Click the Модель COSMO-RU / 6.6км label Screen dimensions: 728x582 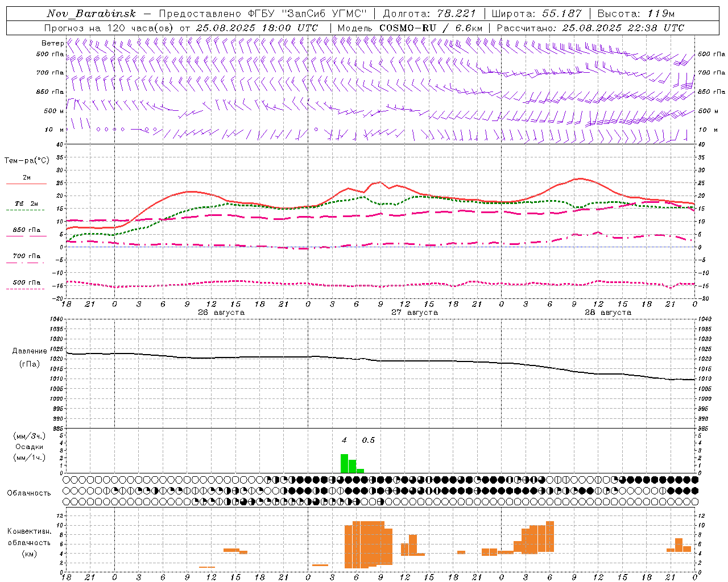409,28
